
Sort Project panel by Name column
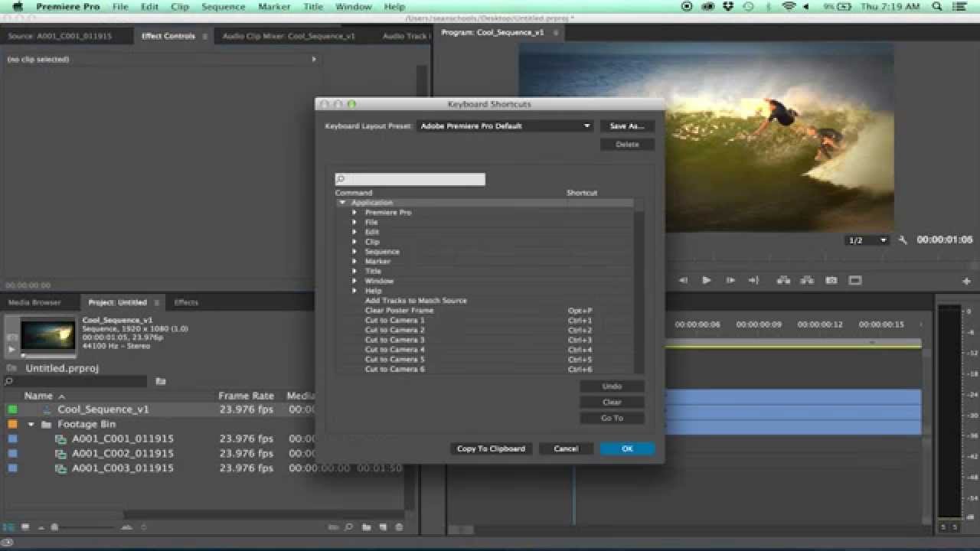pyautogui.click(x=38, y=396)
